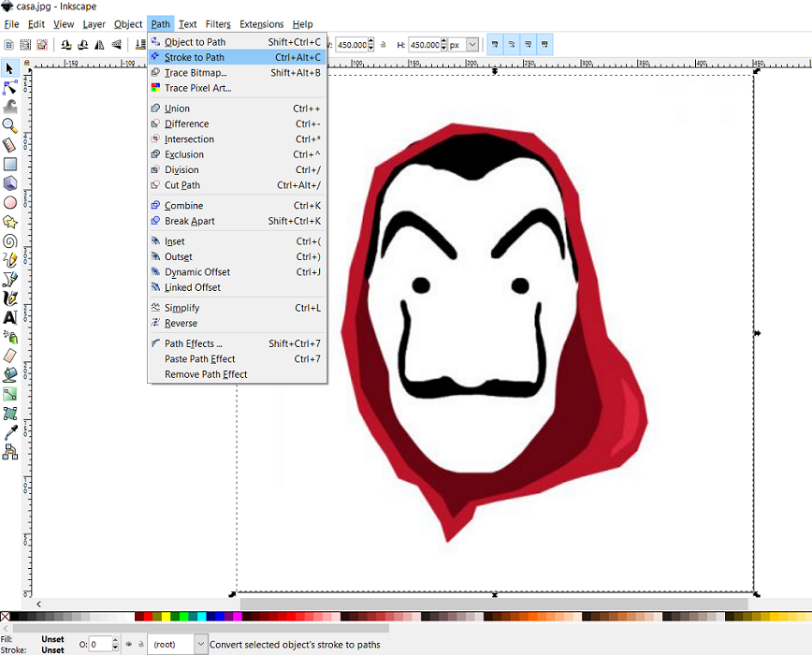Open the px units dropdown

(472, 45)
